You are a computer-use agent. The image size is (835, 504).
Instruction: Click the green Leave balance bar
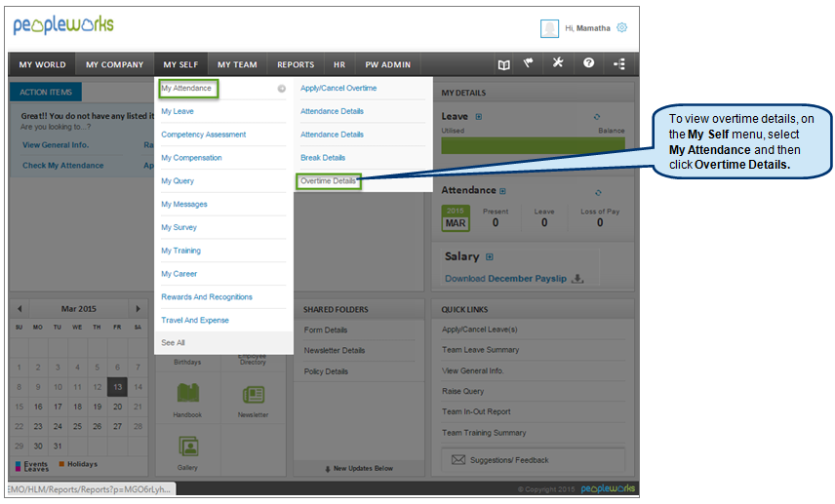pos(533,146)
